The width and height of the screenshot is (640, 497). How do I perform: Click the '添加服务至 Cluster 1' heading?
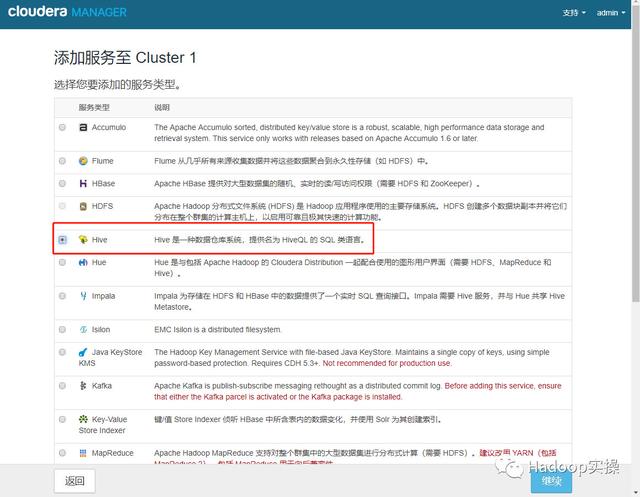[x=125, y=58]
